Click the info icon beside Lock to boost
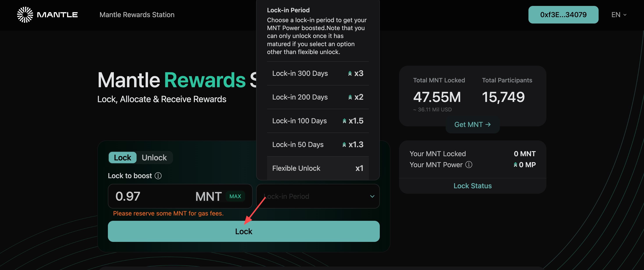This screenshot has width=644, height=270. [x=158, y=176]
